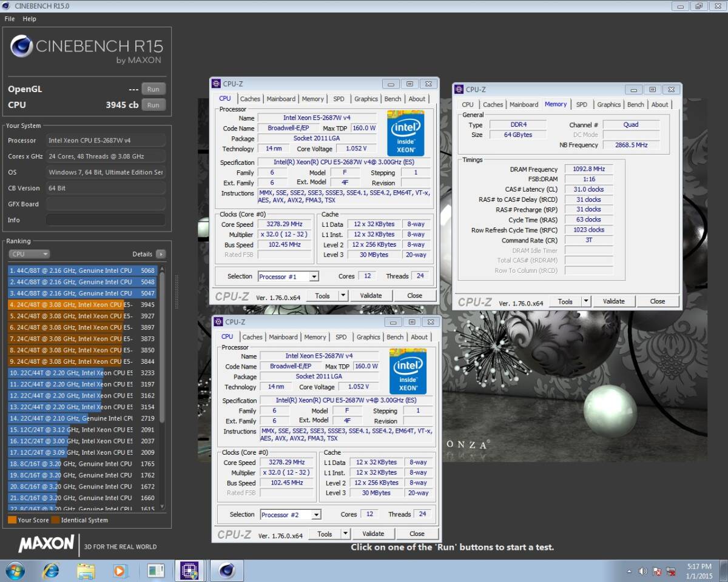Toggle the ranking Details arrow button
This screenshot has width=728, height=582.
[160, 254]
